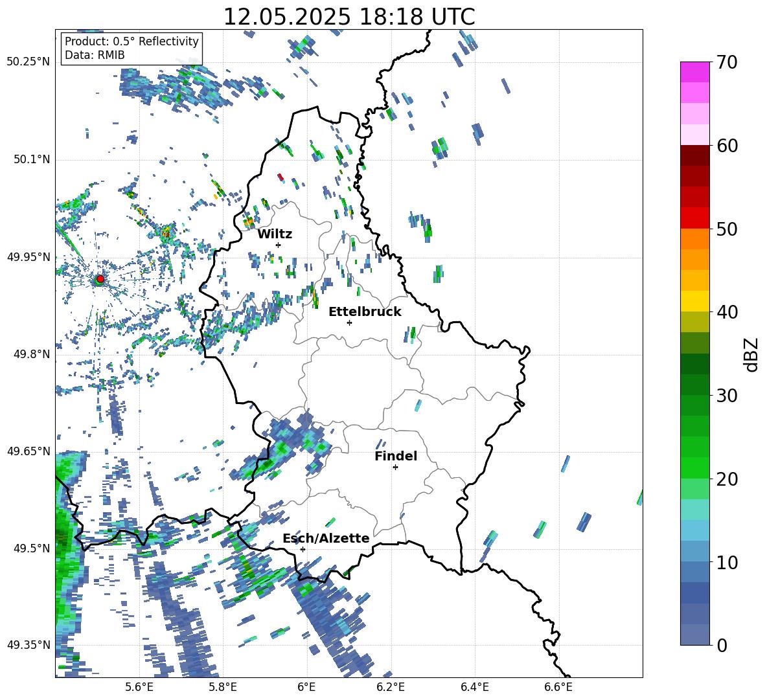This screenshot has width=767, height=700.
Task: Click the 49.65°N latitude label
Action: coord(28,451)
